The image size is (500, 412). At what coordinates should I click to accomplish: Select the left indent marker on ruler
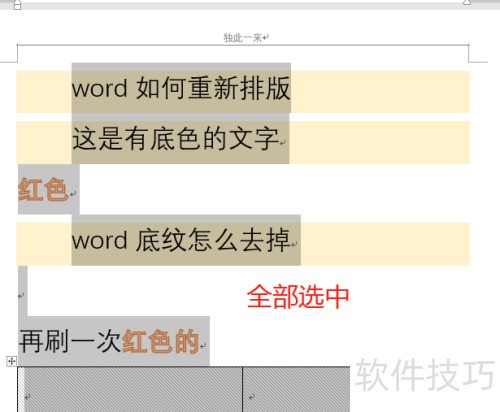click(x=17, y=5)
